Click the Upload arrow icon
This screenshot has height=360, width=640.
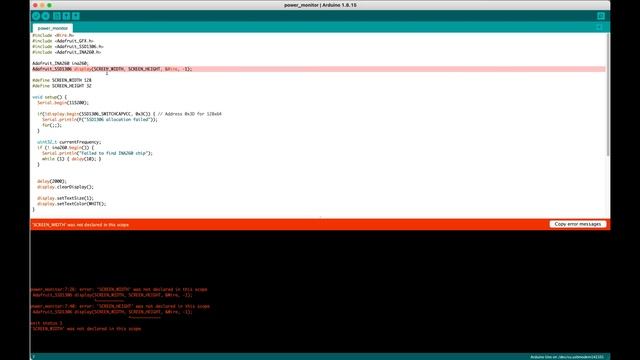coord(46,16)
